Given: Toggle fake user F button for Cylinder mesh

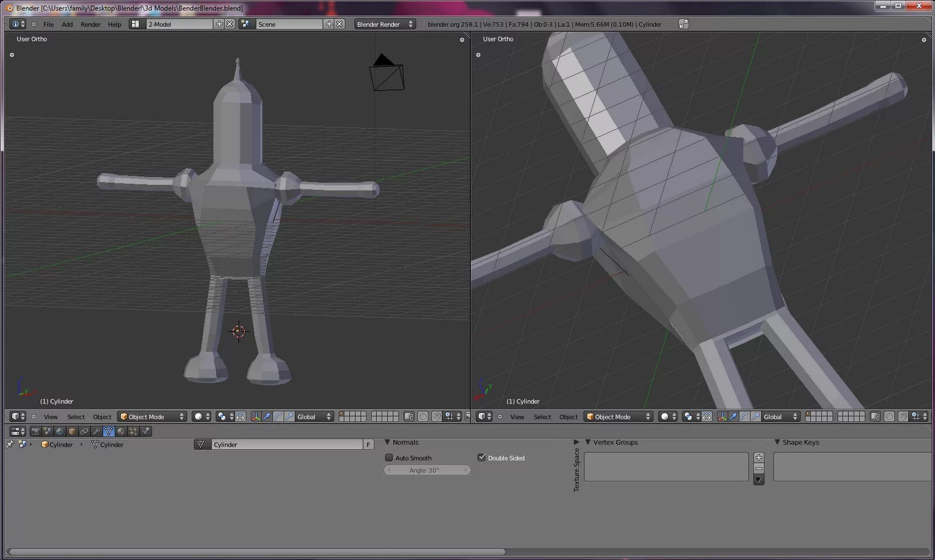Looking at the screenshot, I should (368, 444).
